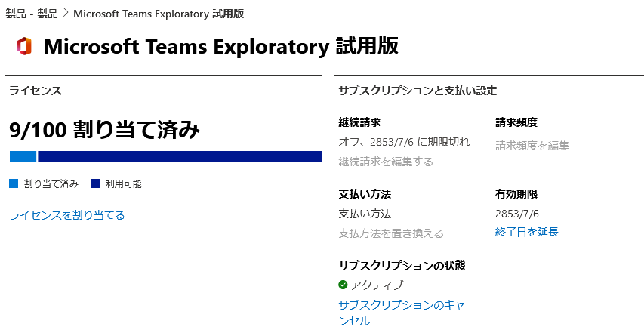Viewport: 644px width, 336px height.
Task: Click the ライセンス section heading
Action: point(35,91)
